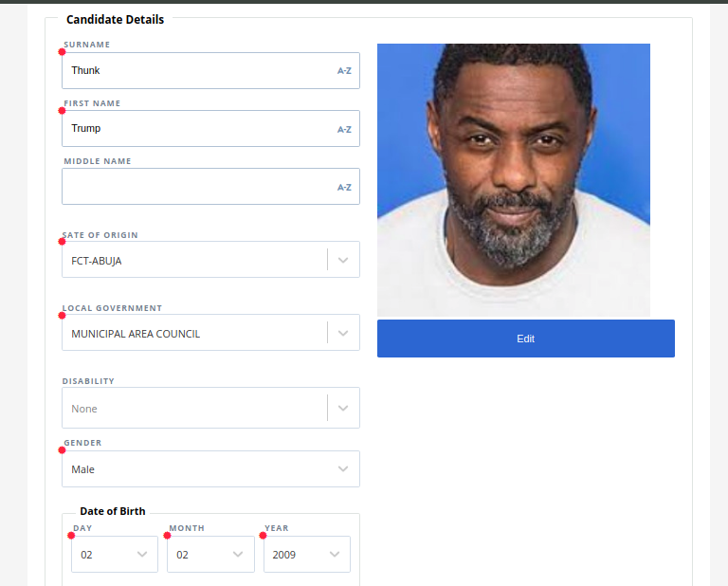Click the candidate passport photo
The image size is (728, 586).
point(513,179)
